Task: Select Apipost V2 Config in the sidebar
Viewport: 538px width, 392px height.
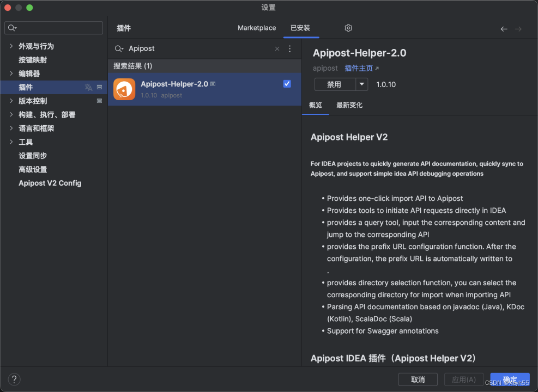Action: pos(50,183)
